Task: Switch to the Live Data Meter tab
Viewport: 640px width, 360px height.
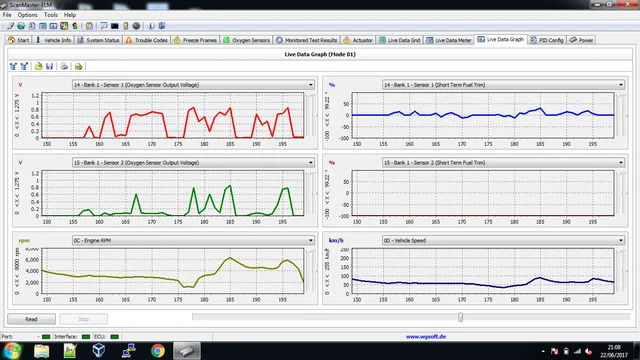Action: pos(449,40)
